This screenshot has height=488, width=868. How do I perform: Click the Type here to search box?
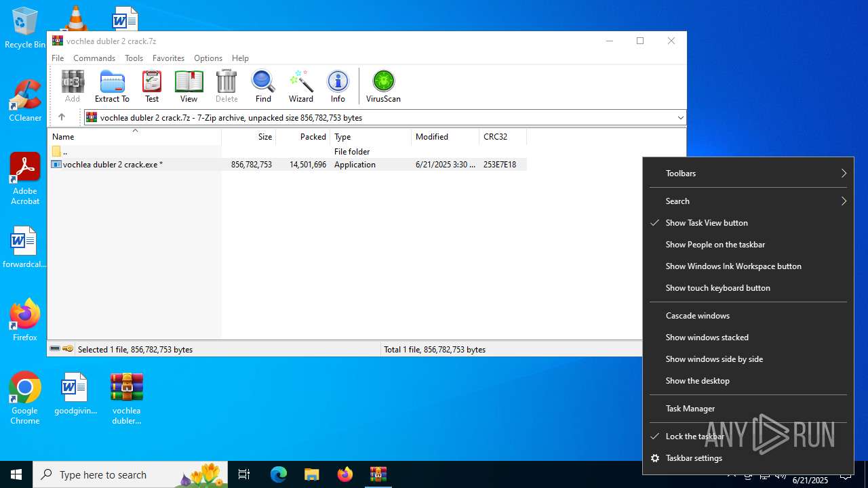tap(131, 474)
